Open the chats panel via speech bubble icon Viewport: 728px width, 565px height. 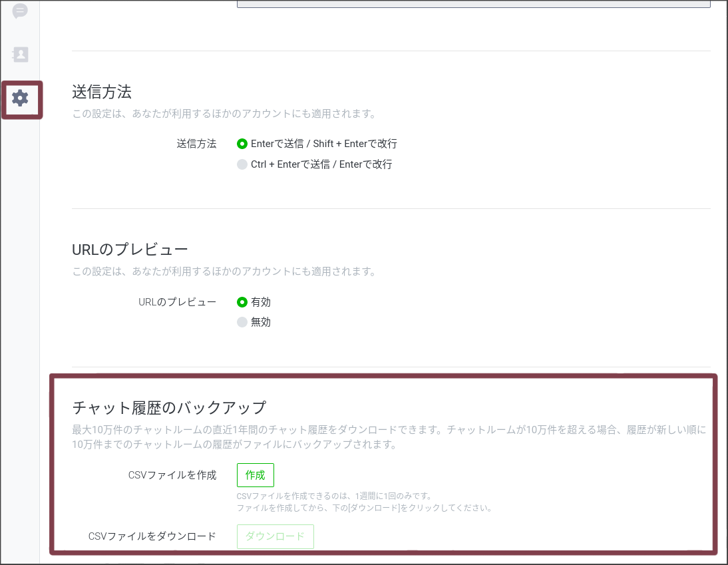[21, 11]
